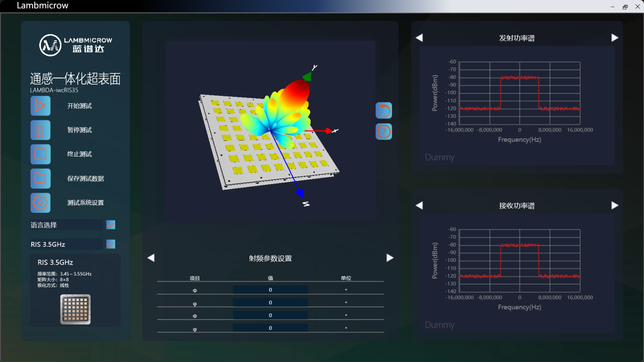Click the 测试系统设置 text label
The width and height of the screenshot is (644, 362).
[85, 203]
